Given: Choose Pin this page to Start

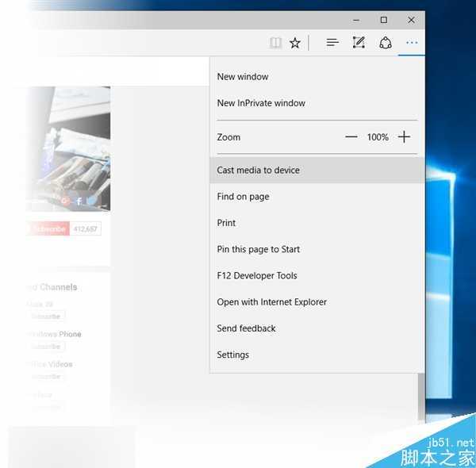Looking at the screenshot, I should point(317,250).
